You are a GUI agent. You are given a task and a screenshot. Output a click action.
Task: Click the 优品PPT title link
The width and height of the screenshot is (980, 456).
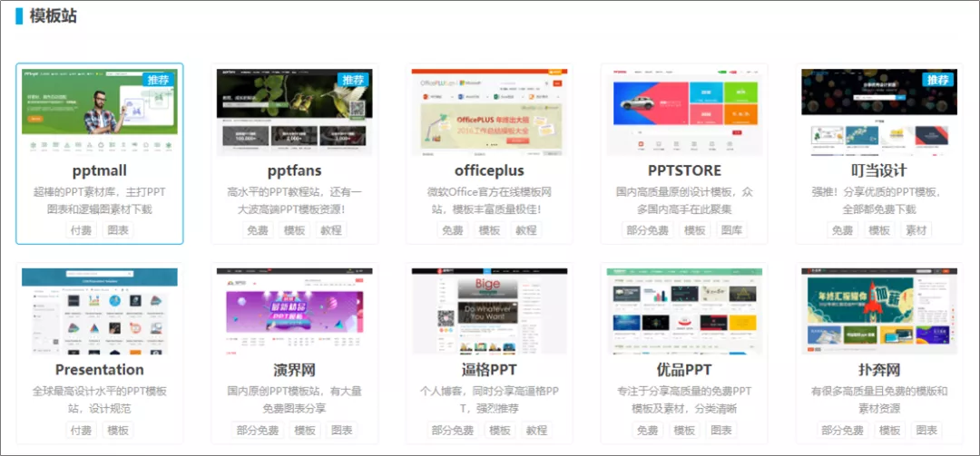click(x=684, y=370)
